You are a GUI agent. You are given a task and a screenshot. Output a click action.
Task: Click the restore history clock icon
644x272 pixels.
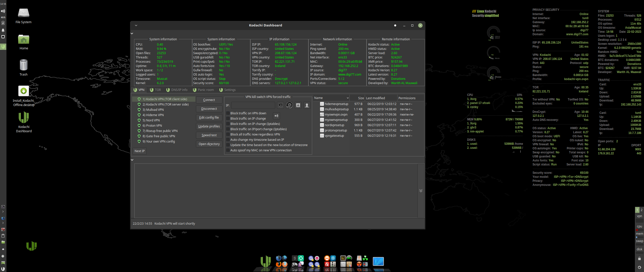(289, 105)
